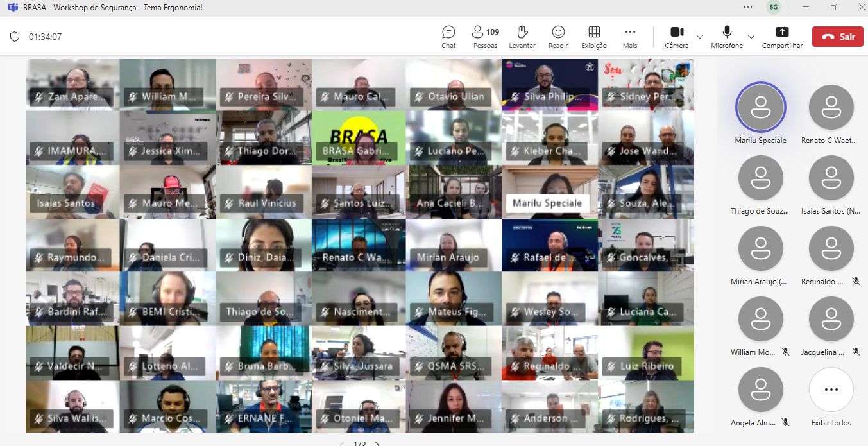Open title bar three-dots settings menu
This screenshot has width=868, height=446.
click(x=748, y=7)
